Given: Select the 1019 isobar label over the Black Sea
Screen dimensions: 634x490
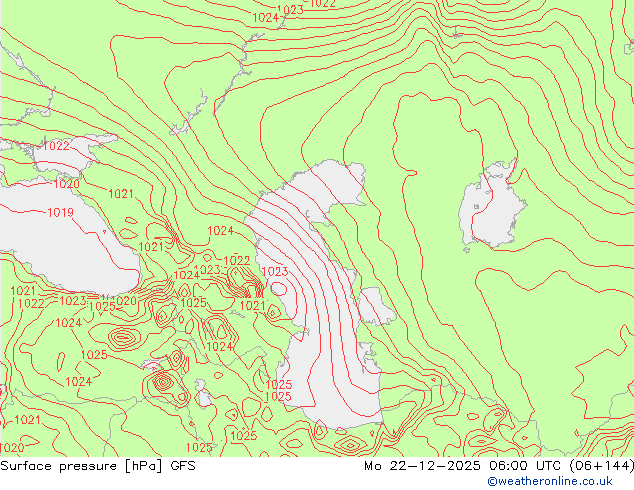Looking at the screenshot, I should coord(60,212).
